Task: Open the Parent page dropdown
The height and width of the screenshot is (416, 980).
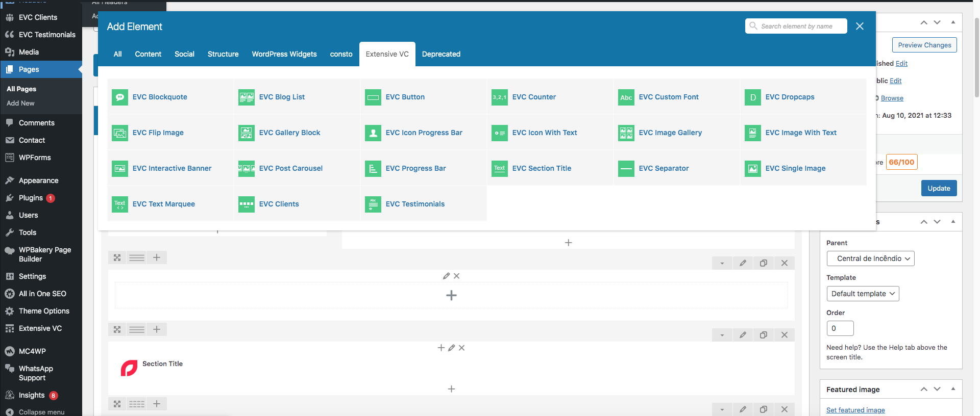Action: (x=870, y=258)
